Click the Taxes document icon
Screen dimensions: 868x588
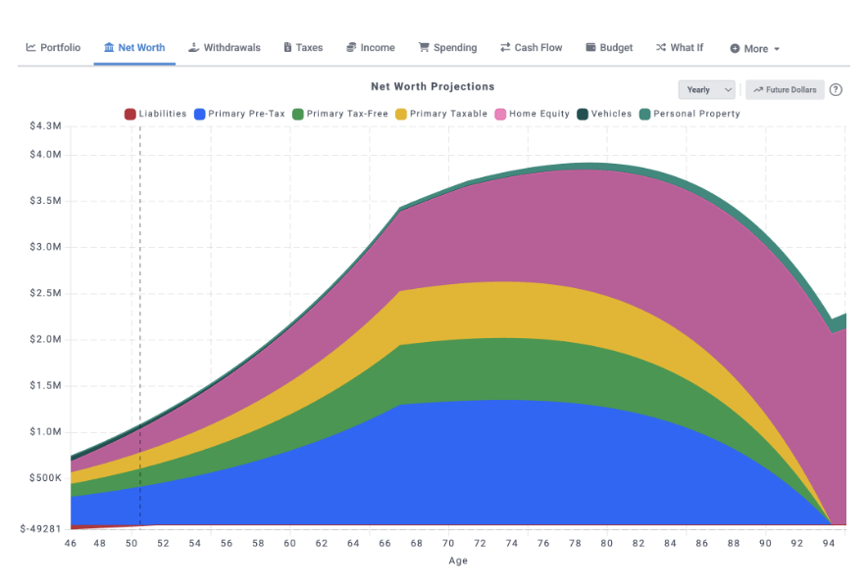[287, 47]
